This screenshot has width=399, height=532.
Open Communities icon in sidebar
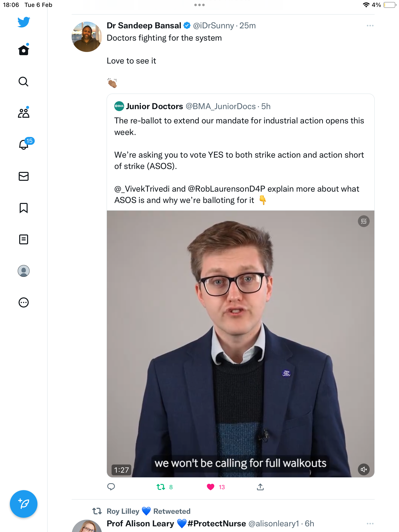24,113
